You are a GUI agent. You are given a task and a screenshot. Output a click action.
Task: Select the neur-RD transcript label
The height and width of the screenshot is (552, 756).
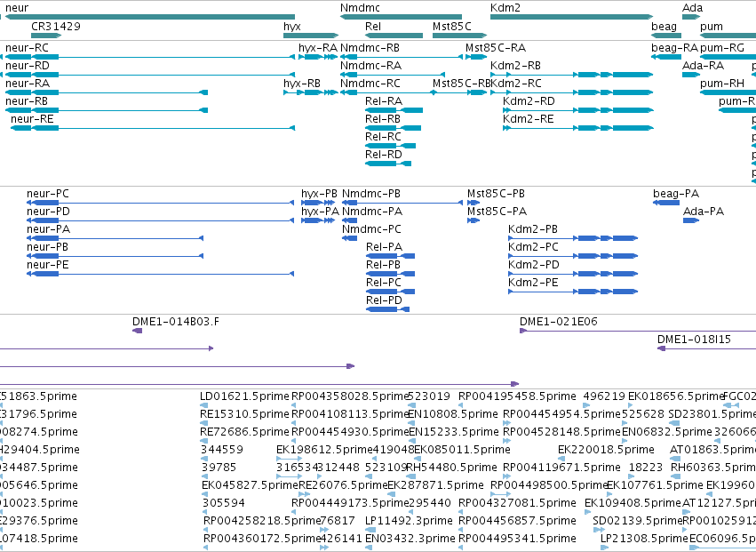(x=28, y=66)
